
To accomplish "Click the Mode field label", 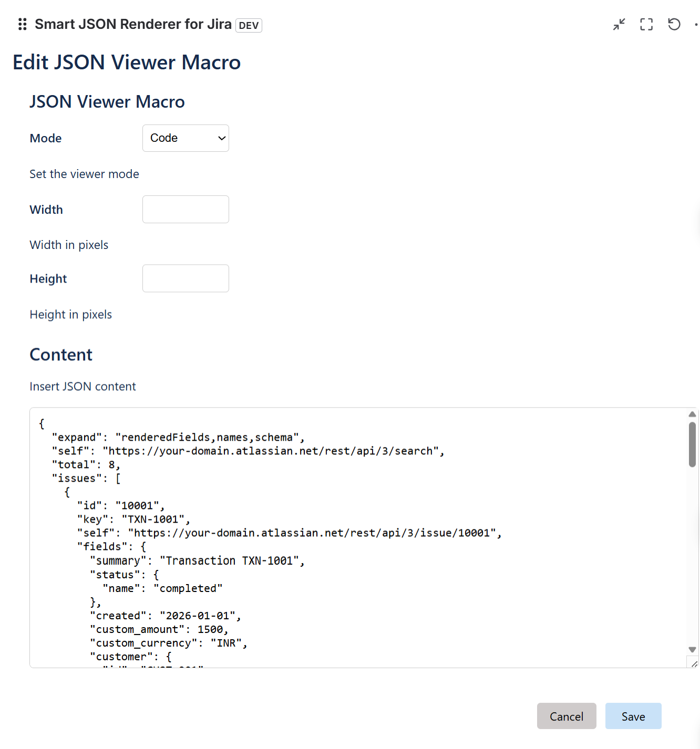I will (x=46, y=138).
